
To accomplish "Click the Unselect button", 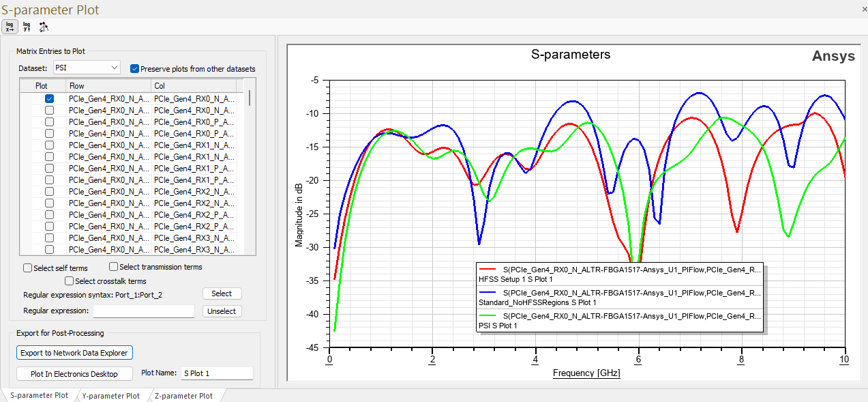I will [222, 311].
